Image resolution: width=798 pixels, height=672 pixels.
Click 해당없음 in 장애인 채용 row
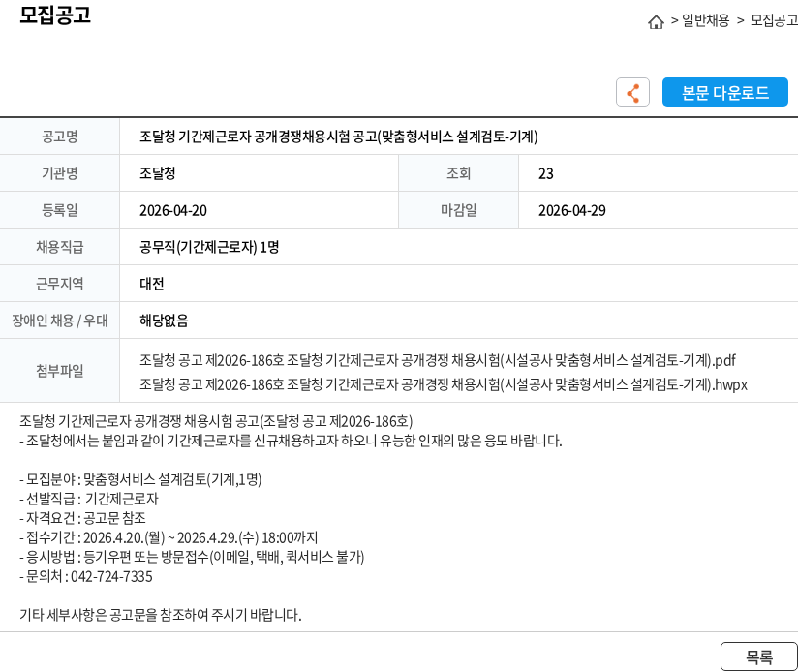164,321
